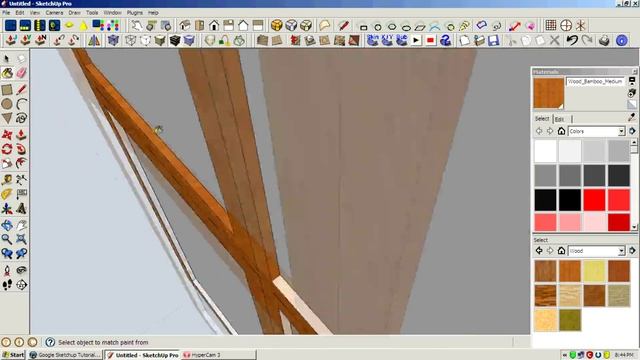Viewport: 640px width, 360px height.
Task: Activate the Move tool with red arrows
Action: (7, 135)
